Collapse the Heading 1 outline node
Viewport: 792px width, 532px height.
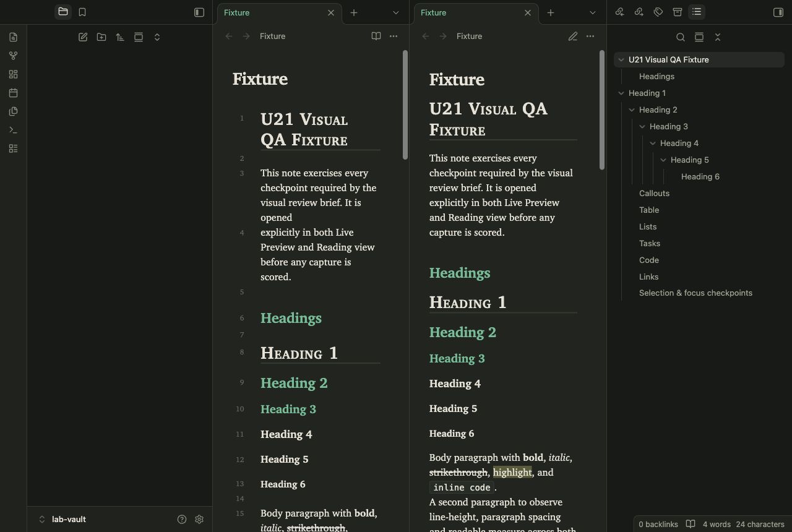[621, 93]
